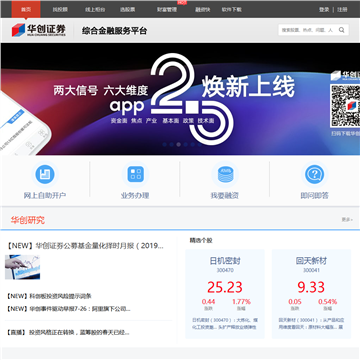Select the highlighted carousel indicator dot
Image resolution: width=360 pixels, height=360 pixels.
(179, 144)
